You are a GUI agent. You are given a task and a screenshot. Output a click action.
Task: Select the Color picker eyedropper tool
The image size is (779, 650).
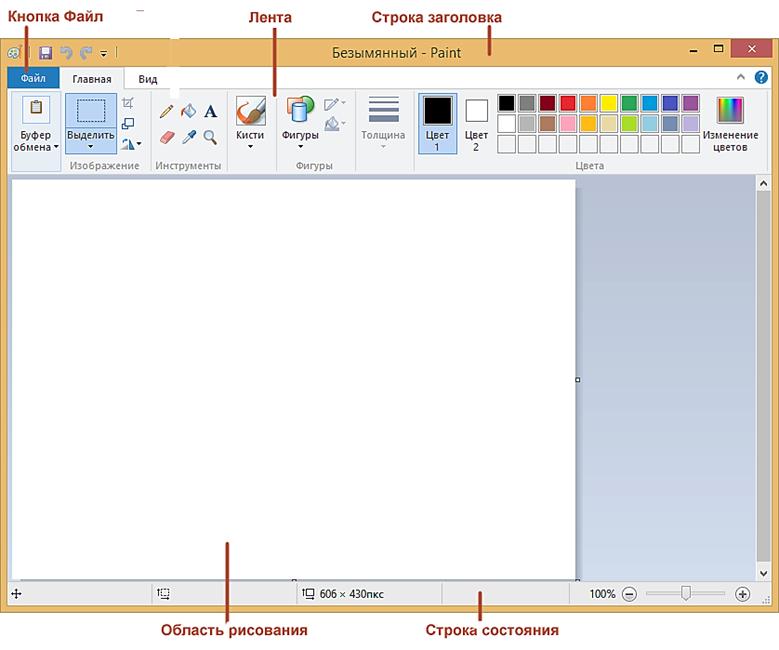point(189,137)
